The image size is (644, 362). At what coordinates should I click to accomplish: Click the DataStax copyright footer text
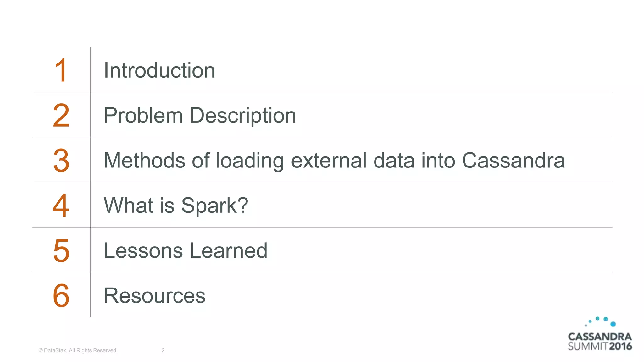coord(78,350)
